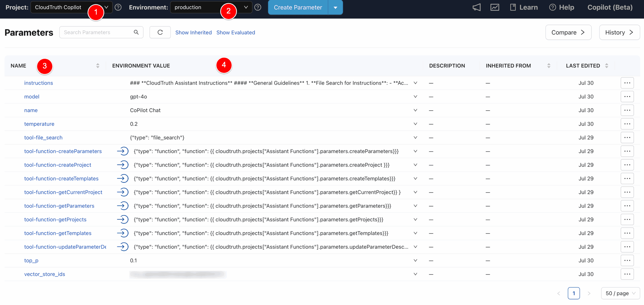Click the refresh parameters button
This screenshot has width=644, height=305.
pyautogui.click(x=160, y=32)
